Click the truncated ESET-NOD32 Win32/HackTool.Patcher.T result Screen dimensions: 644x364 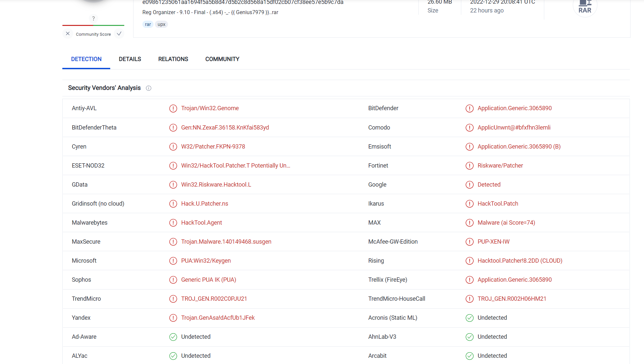236,166
